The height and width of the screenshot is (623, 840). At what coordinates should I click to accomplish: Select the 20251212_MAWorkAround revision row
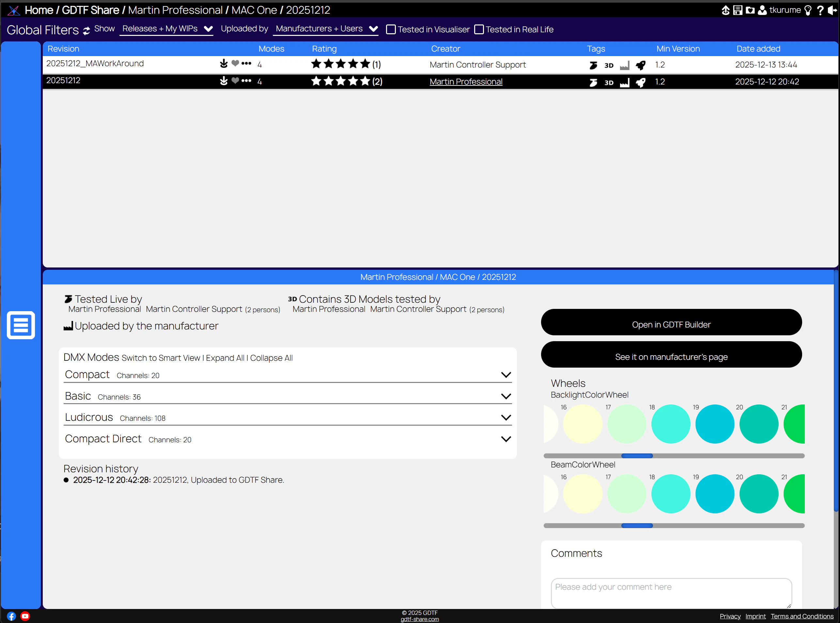pyautogui.click(x=440, y=65)
